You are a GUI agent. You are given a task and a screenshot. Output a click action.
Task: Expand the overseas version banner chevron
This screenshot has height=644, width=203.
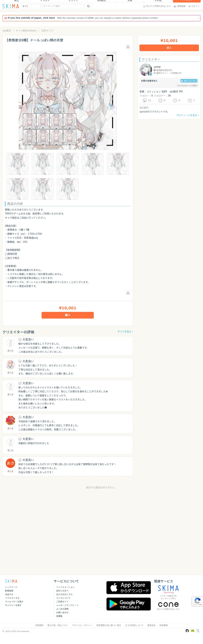coord(198,18)
